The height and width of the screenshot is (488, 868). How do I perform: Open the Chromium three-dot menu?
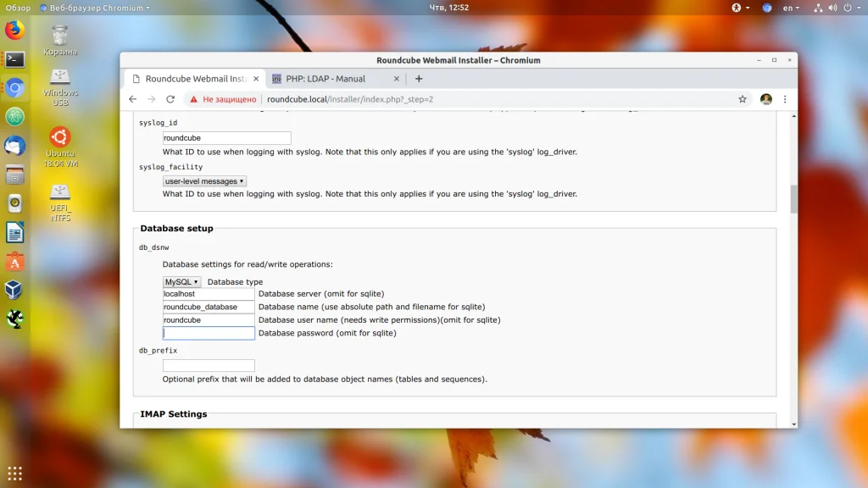pos(785,99)
